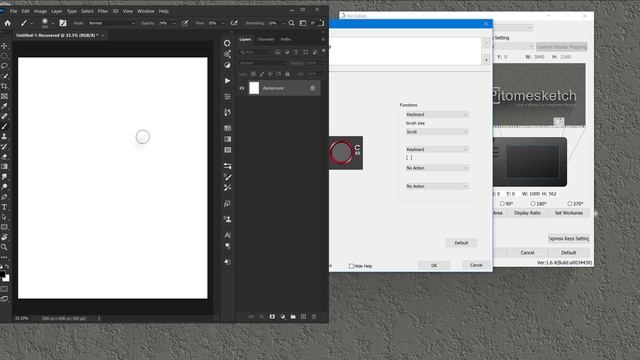640x360 pixels.
Task: Select the 180° rotation radio button
Action: [533, 203]
